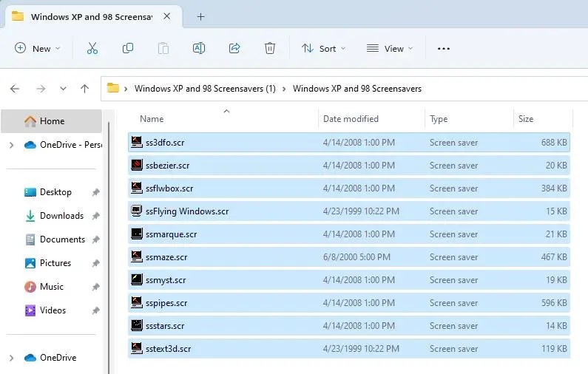
Task: Expand the chevron before Windows XP and 98 Screensavers (1)
Action: 126,89
